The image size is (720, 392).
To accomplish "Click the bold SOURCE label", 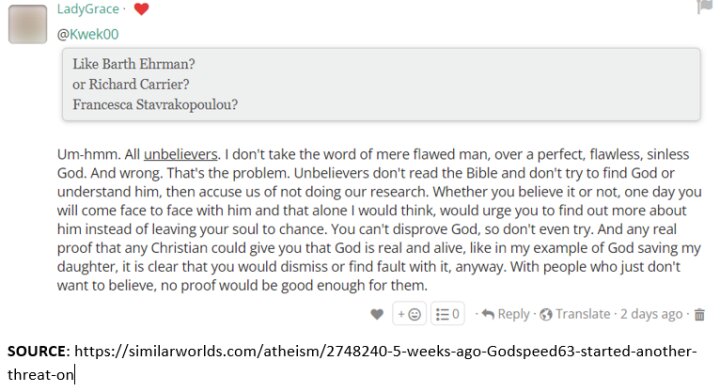I will click(37, 351).
